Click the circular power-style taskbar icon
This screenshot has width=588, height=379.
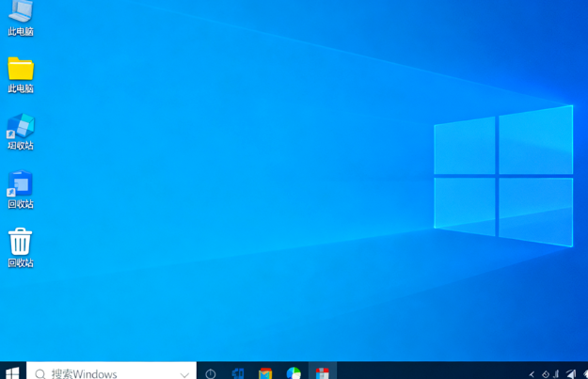coord(211,373)
